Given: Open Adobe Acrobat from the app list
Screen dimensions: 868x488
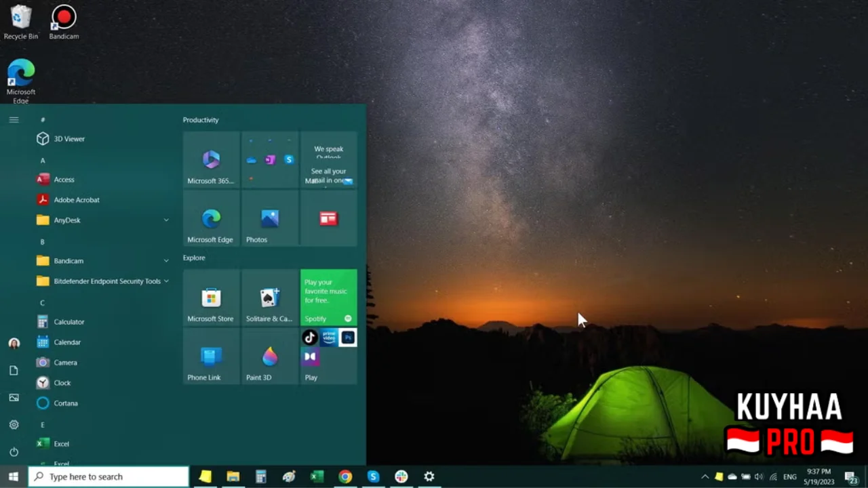Looking at the screenshot, I should (102, 200).
